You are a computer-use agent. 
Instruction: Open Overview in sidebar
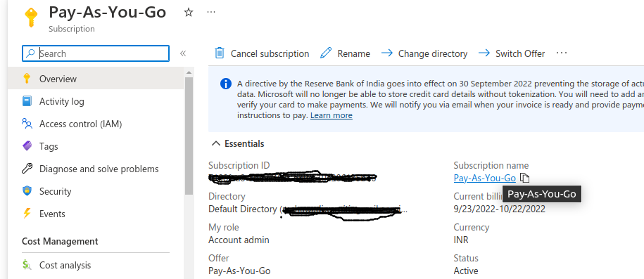coord(96,79)
